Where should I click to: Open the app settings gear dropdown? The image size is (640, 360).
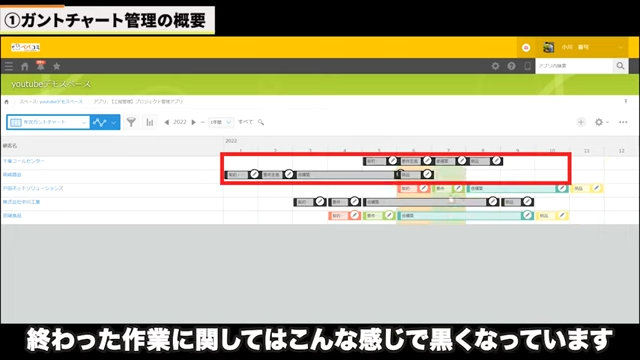pyautogui.click(x=601, y=122)
